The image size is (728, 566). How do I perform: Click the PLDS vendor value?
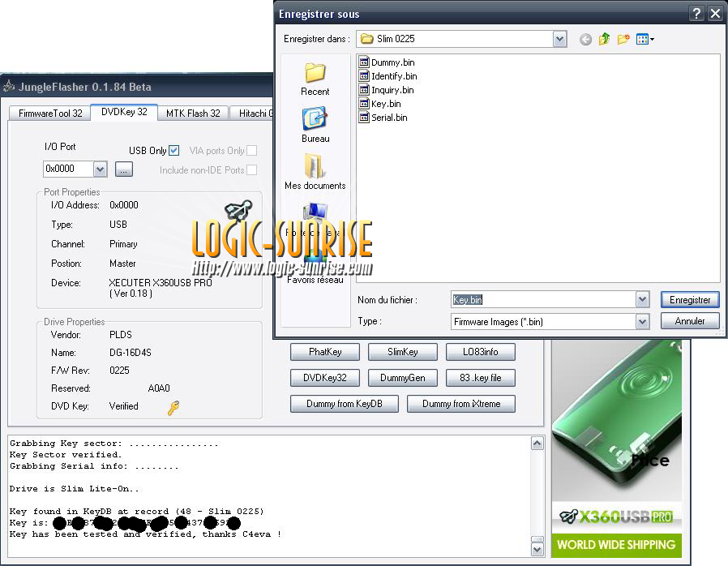tap(121, 335)
